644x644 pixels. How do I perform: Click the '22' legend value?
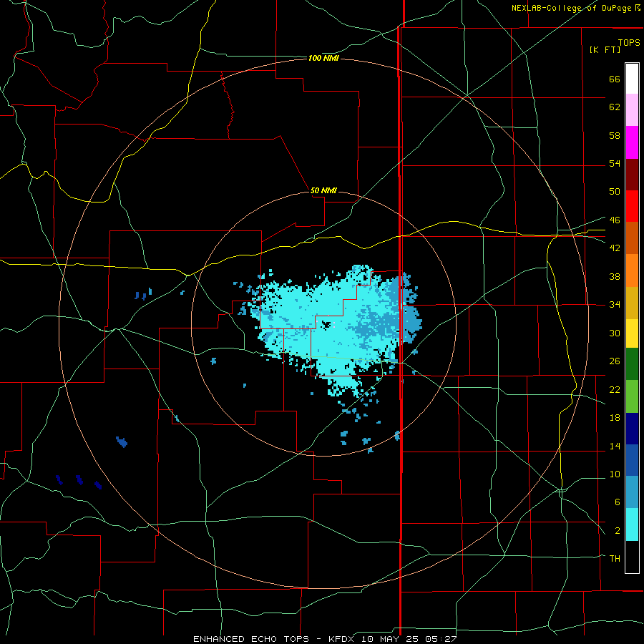[615, 389]
